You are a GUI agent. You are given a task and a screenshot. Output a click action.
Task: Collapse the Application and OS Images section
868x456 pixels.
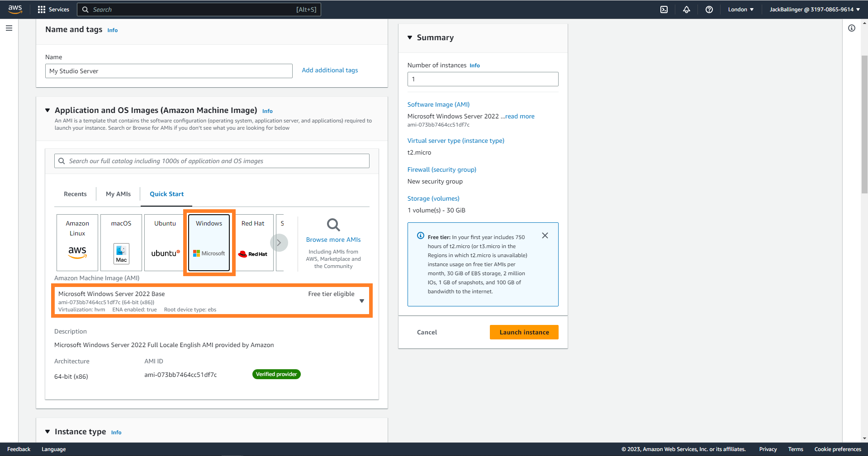point(47,110)
